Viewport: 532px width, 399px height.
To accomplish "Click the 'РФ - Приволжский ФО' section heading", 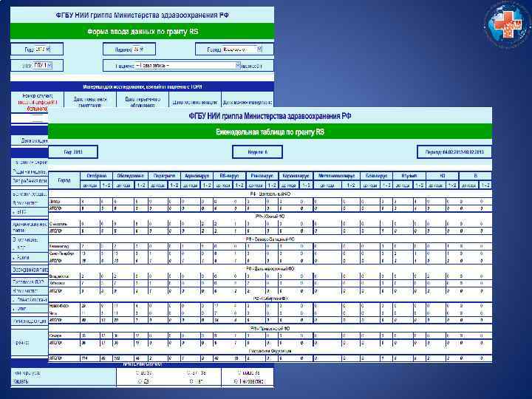I will (270, 328).
